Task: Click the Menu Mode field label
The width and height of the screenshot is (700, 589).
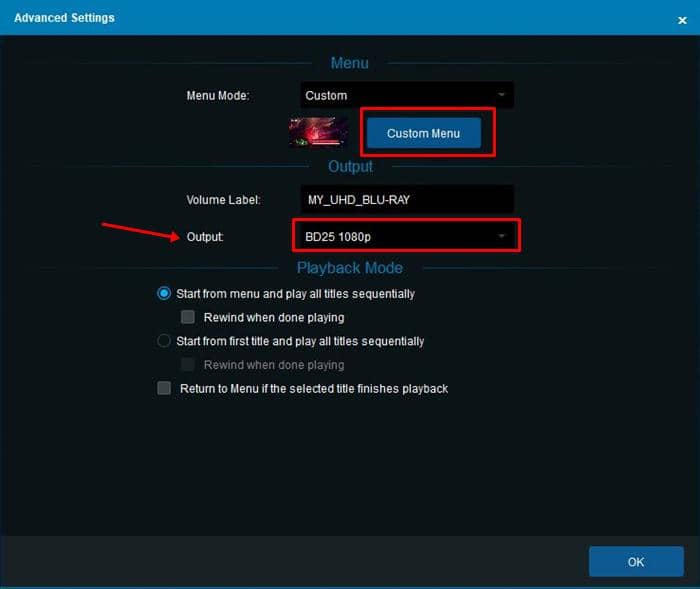Action: point(217,96)
